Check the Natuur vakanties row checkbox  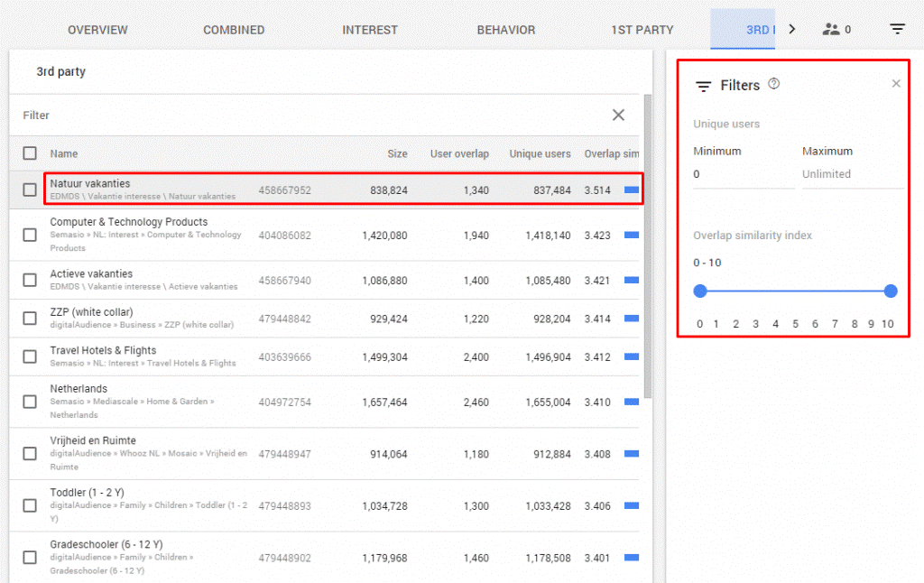tap(30, 190)
